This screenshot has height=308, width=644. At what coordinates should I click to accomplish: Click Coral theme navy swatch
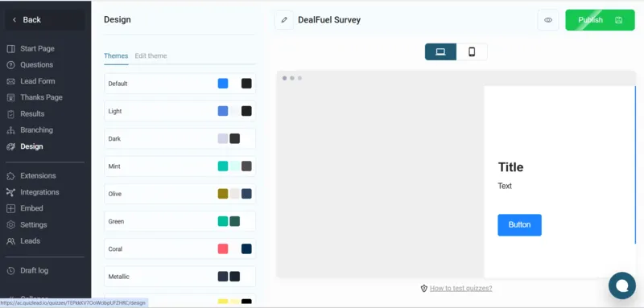click(x=246, y=249)
